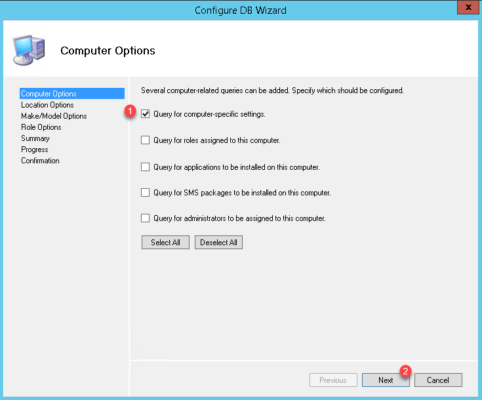The width and height of the screenshot is (482, 400).
Task: Enable Query for roles assigned to this computer
Action: tap(145, 140)
